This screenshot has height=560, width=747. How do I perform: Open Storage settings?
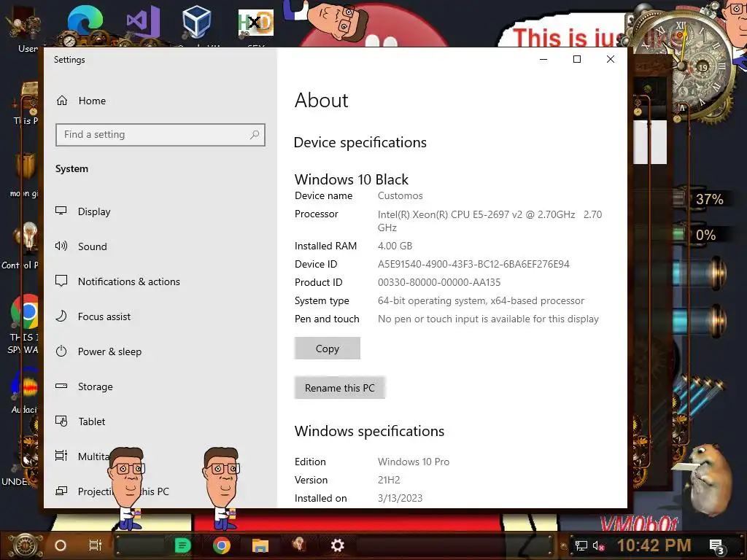pos(96,386)
